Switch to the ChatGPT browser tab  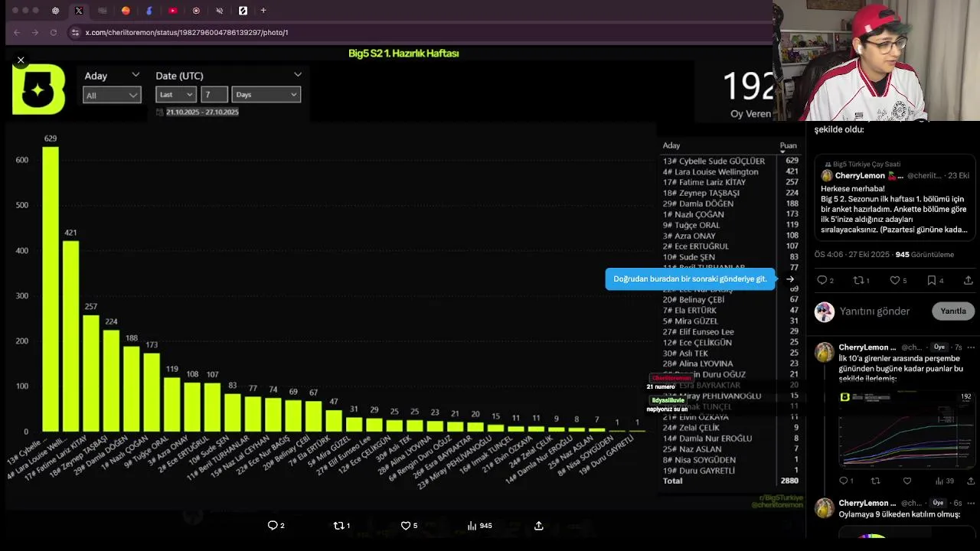click(x=55, y=11)
